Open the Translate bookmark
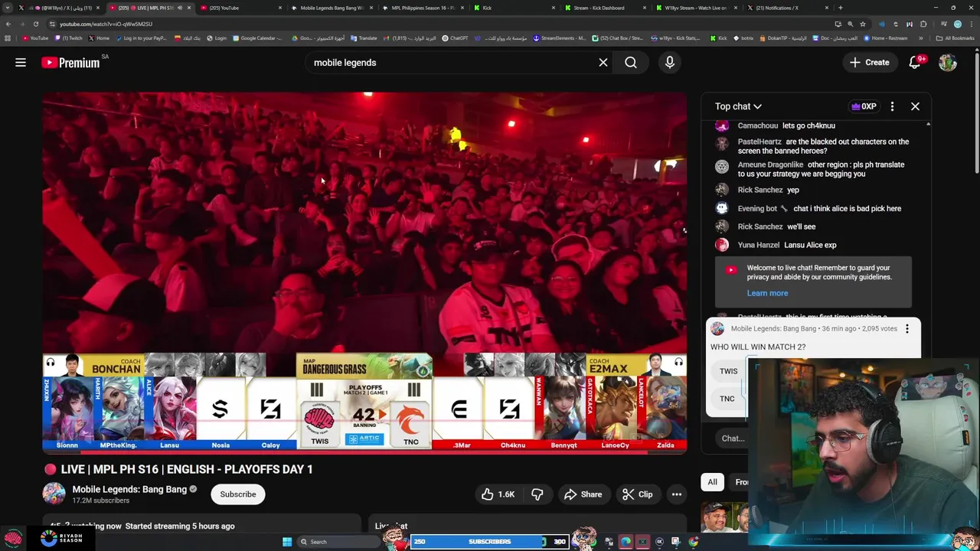Viewport: 980px width, 551px height. 364,37
